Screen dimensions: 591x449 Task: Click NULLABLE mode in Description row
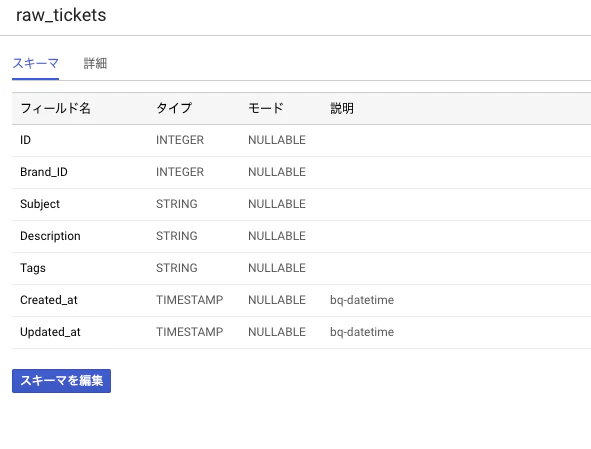pos(277,236)
